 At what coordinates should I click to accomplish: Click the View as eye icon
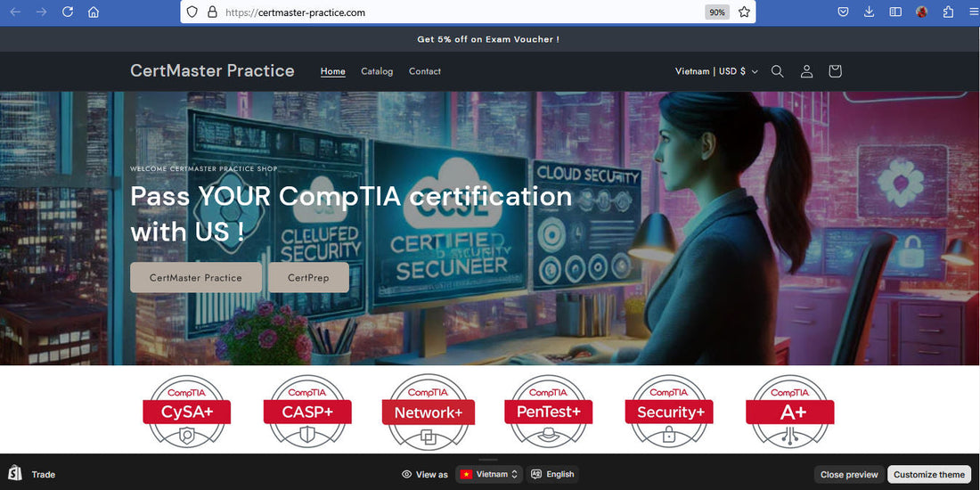click(x=407, y=474)
